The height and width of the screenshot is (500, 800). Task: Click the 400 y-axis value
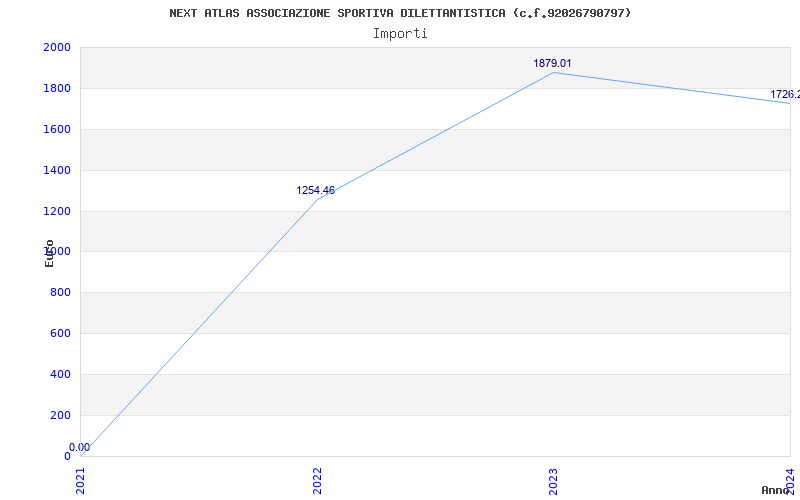[x=60, y=374]
